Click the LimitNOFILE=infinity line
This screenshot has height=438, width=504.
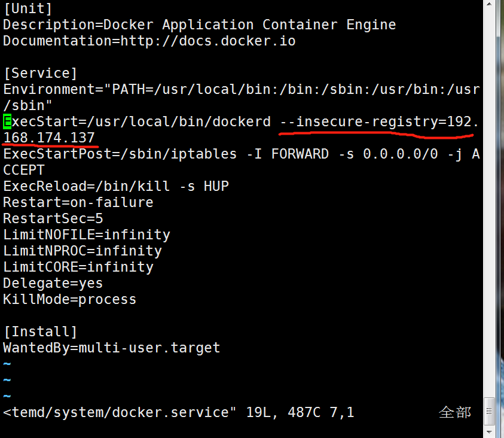(x=87, y=235)
